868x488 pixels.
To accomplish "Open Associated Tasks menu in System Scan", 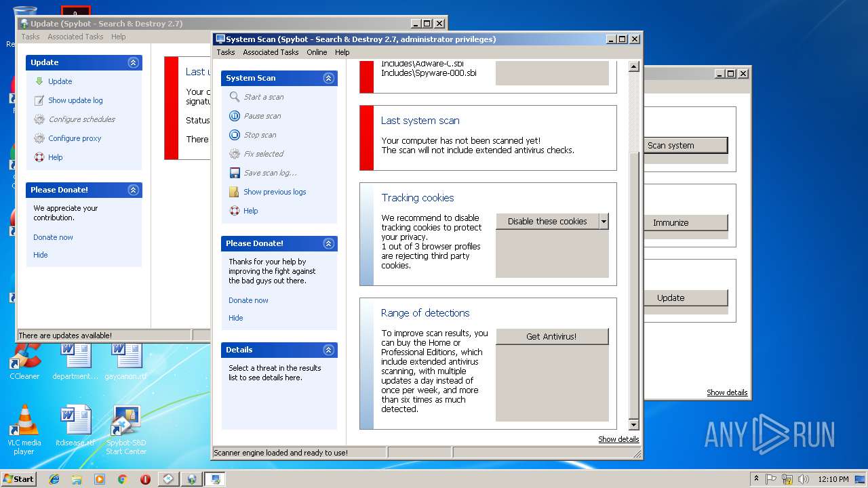I will click(271, 52).
